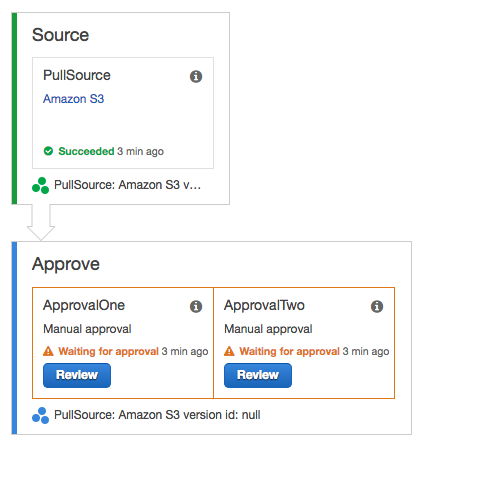Click ApprovalOne orange warning triangle icon
487x481 pixels.
[x=48, y=351]
